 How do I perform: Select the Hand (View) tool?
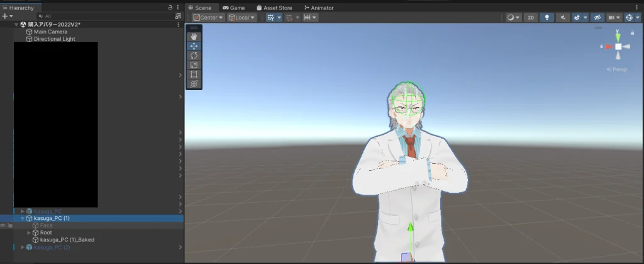point(194,37)
